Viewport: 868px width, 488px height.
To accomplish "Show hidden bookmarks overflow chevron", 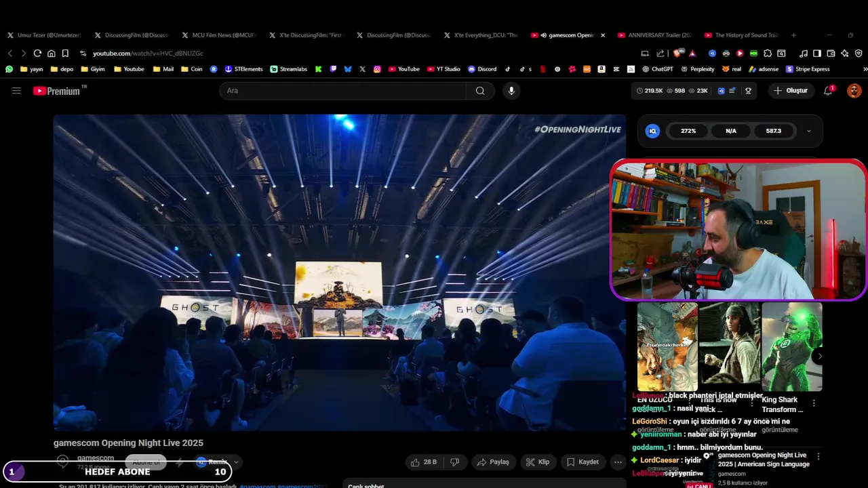I will [x=865, y=69].
